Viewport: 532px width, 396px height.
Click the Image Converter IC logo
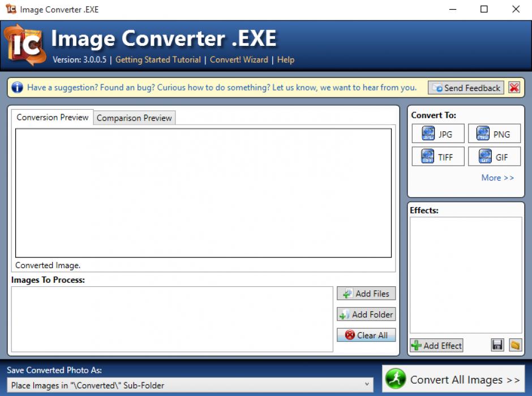[x=25, y=45]
